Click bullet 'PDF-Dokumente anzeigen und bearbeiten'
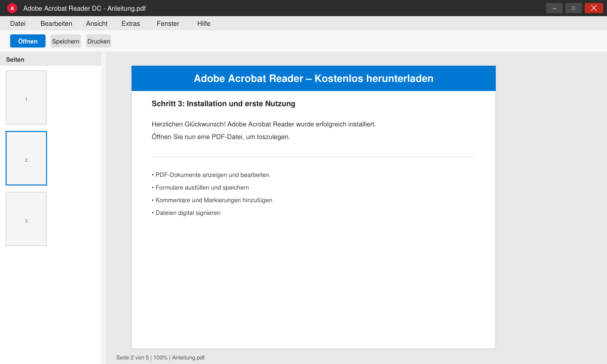607x364 pixels. [210, 175]
